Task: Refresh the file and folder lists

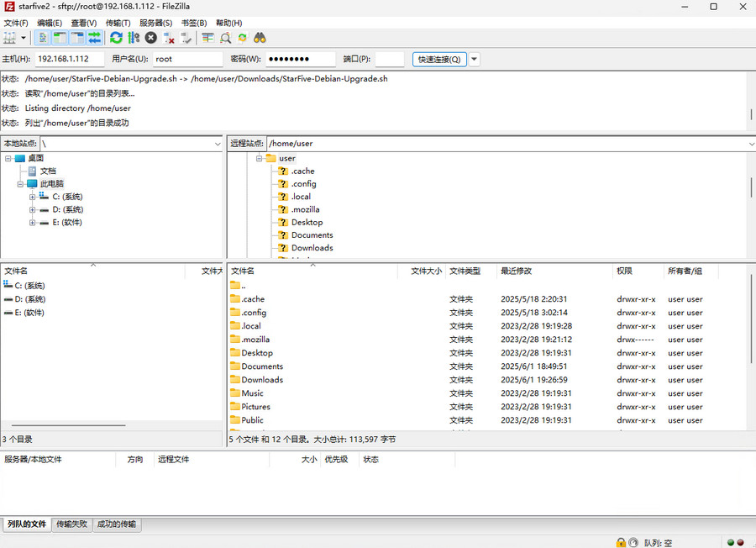Action: tap(116, 38)
